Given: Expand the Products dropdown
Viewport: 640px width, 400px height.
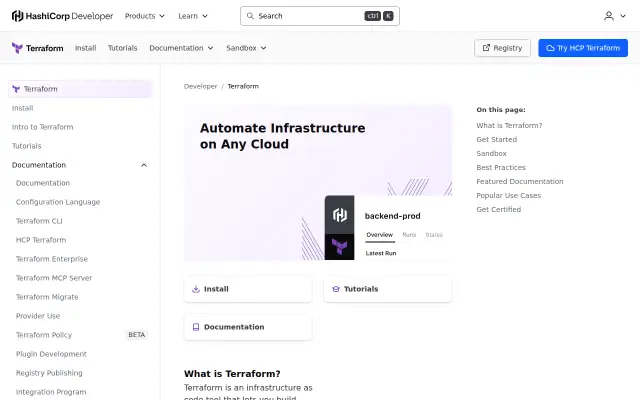Looking at the screenshot, I should pos(145,16).
